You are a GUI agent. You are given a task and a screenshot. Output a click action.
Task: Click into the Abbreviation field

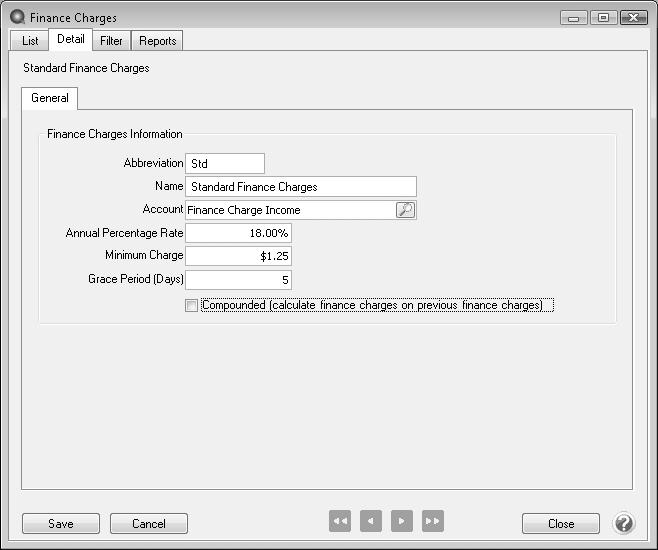coord(225,163)
